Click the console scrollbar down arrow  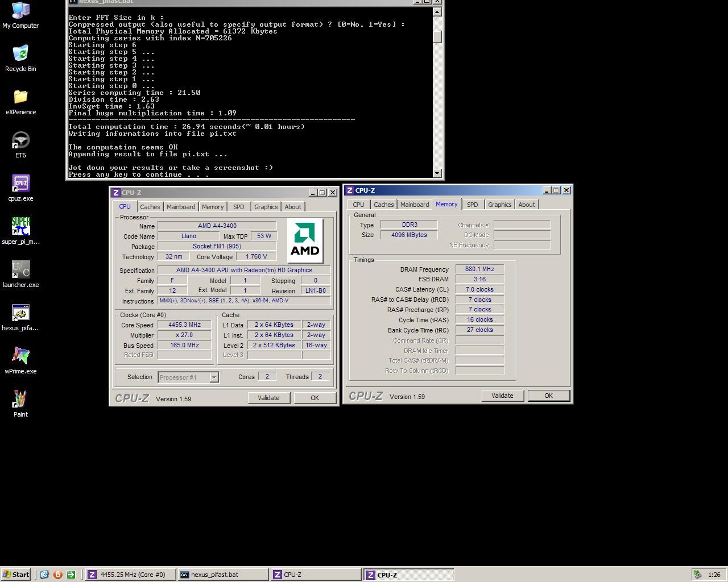(437, 173)
